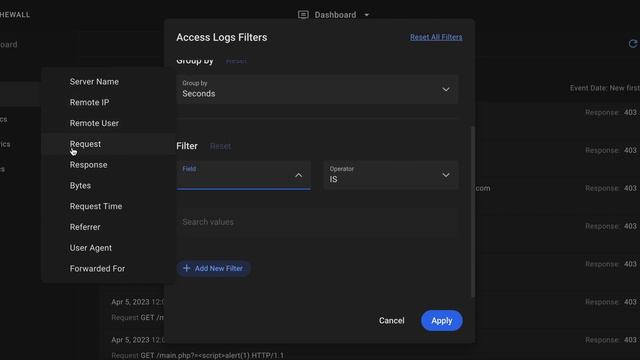Click the dialog's vertical scrollbar
Screen dimensions: 640x360
473,211
